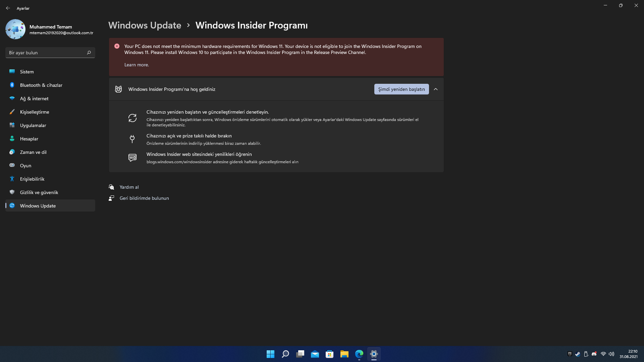Go to the Sistem section

[x=27, y=72]
